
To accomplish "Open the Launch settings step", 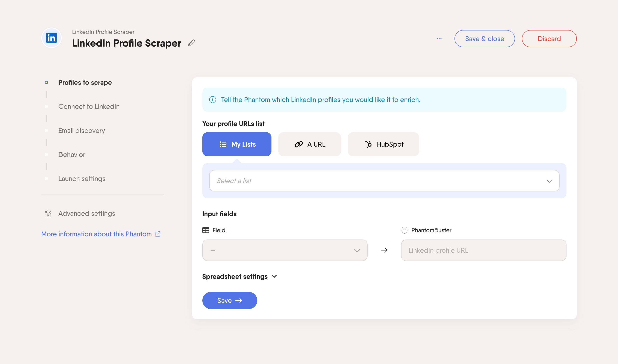I will (82, 179).
